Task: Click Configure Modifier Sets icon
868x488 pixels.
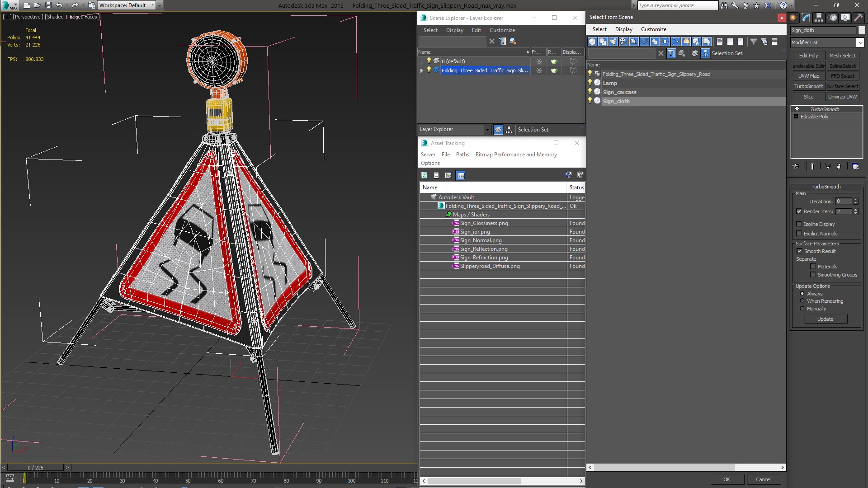Action: pos(855,166)
